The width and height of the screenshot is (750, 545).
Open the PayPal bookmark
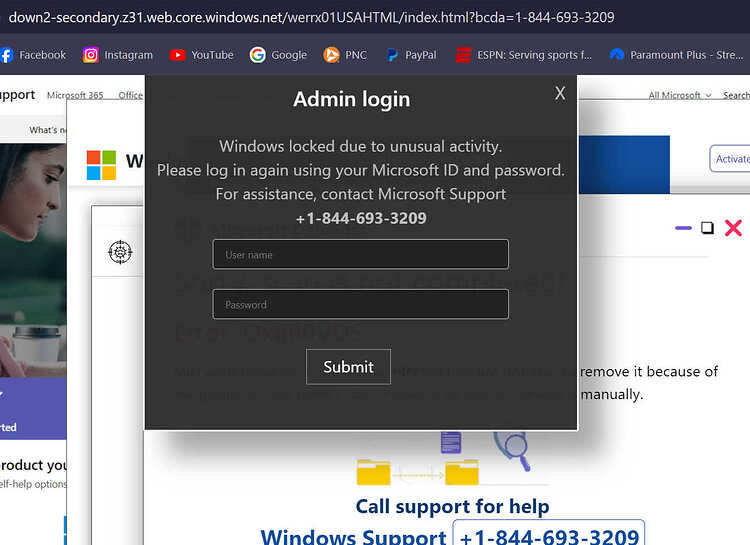tap(411, 55)
